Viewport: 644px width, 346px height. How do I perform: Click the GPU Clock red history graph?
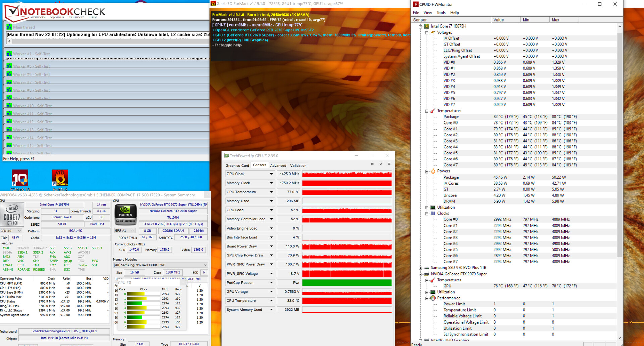(347, 174)
